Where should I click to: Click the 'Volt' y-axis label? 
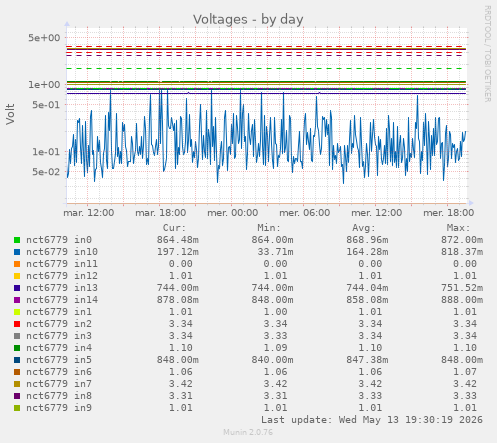click(10, 114)
